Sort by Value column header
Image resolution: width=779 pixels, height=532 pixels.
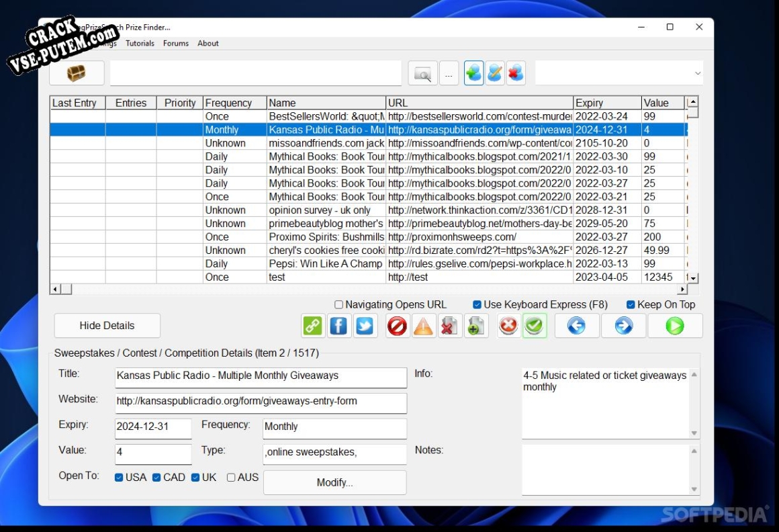(663, 103)
